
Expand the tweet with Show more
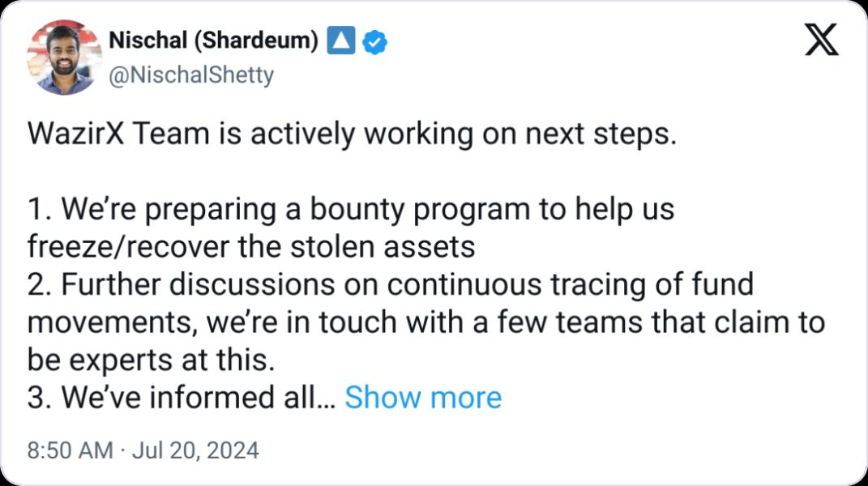point(423,398)
